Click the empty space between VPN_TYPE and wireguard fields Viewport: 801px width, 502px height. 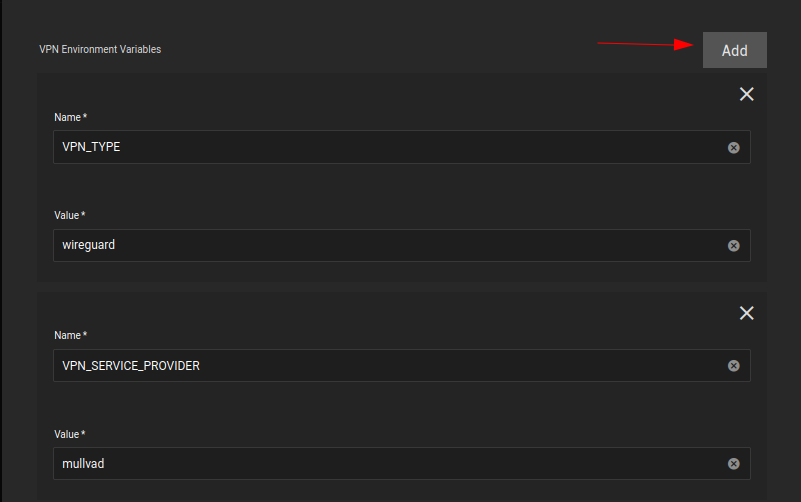pos(400,188)
